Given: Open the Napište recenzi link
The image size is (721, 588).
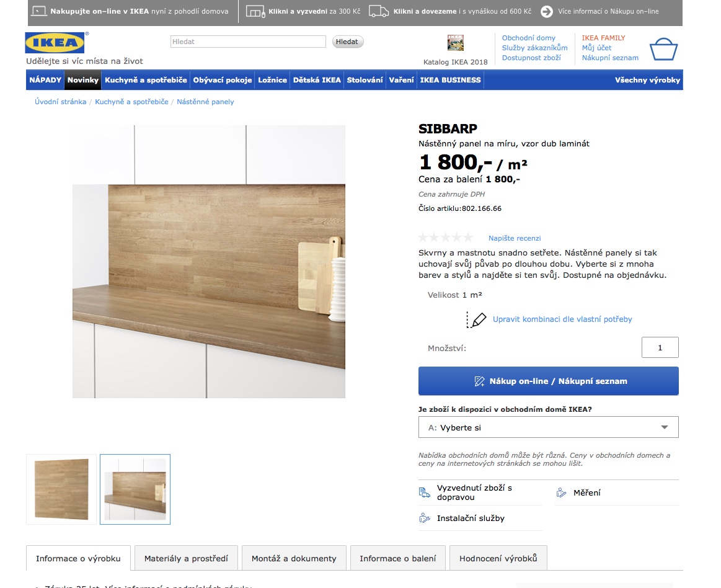Looking at the screenshot, I should (x=515, y=238).
